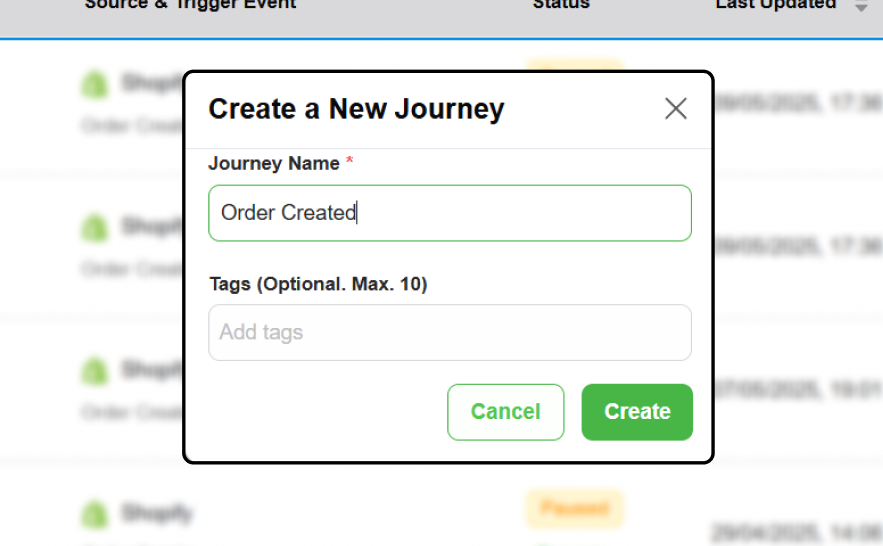883x546 pixels.
Task: Click the Shopify icon in the second row
Action: click(x=94, y=228)
